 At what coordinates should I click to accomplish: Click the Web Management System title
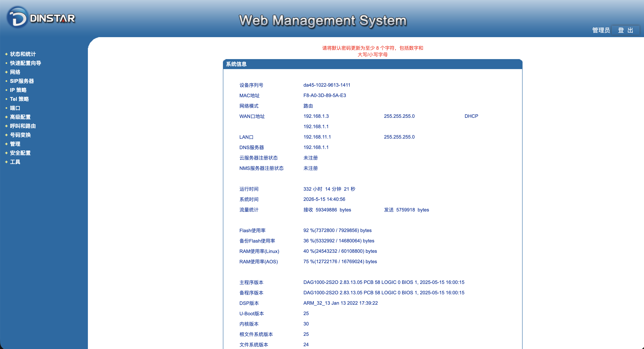(x=323, y=21)
